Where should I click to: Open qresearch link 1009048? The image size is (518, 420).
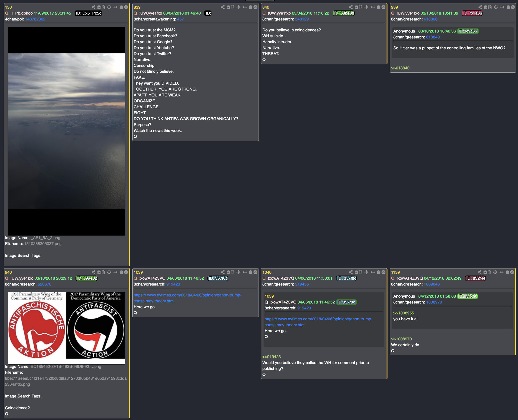point(432,284)
